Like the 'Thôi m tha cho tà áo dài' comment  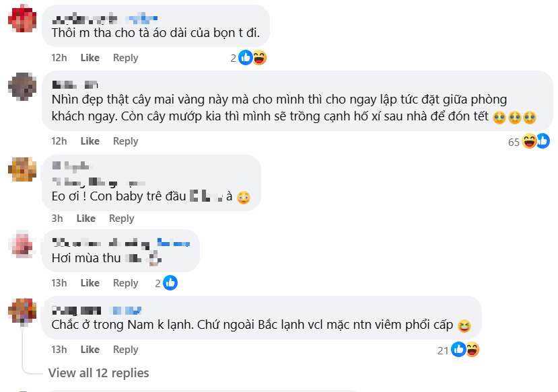point(90,58)
